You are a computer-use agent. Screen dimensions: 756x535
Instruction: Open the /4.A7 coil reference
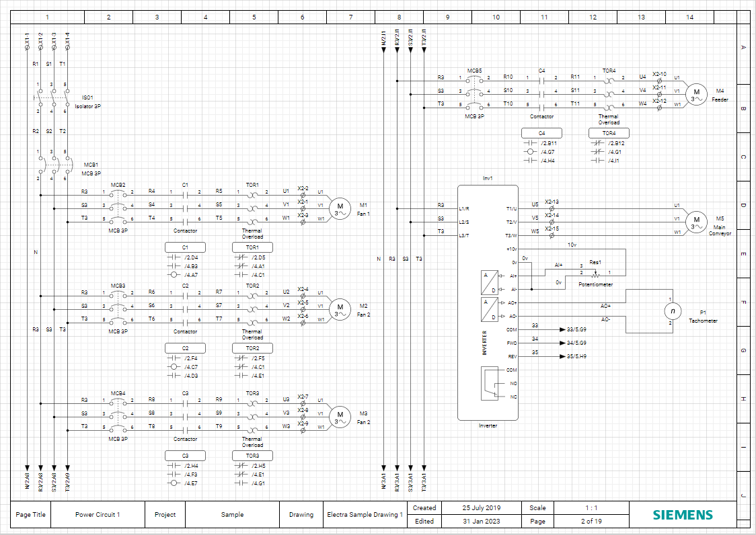click(191, 275)
